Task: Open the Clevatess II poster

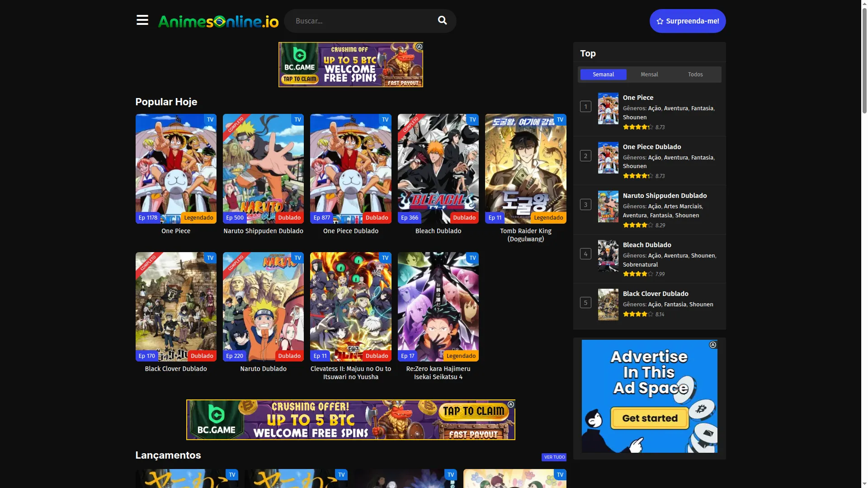Action: point(351,307)
